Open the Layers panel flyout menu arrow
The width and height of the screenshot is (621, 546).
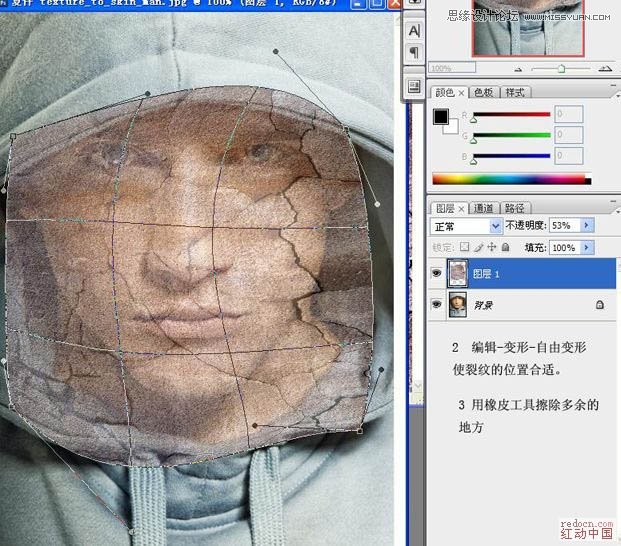click(x=617, y=211)
